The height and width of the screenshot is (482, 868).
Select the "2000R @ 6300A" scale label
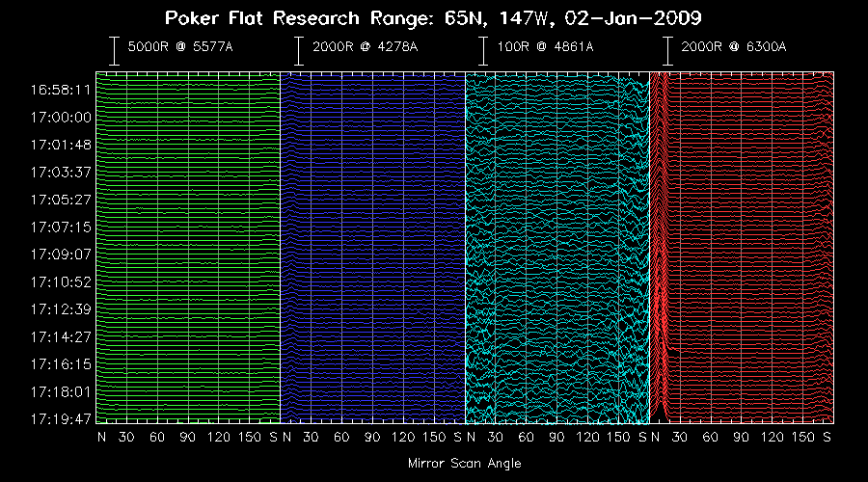734,46
